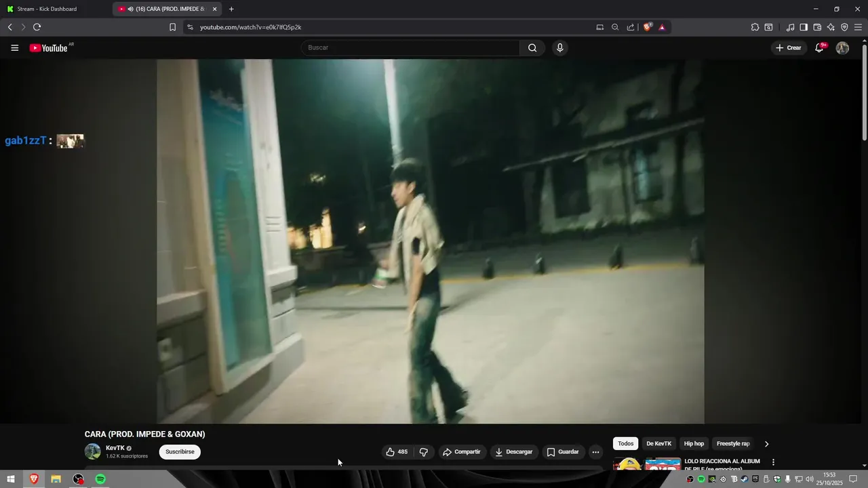Click the youtube.com URL address bar

click(393, 27)
